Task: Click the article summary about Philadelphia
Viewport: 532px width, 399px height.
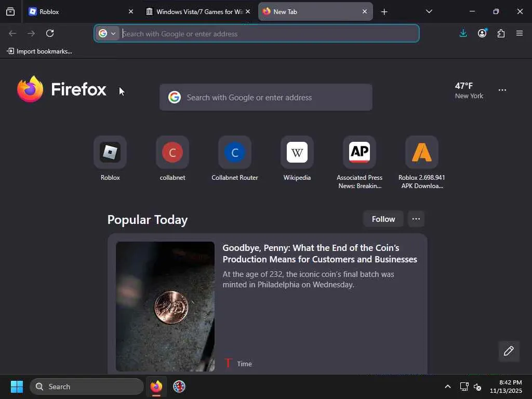Action: pyautogui.click(x=308, y=279)
